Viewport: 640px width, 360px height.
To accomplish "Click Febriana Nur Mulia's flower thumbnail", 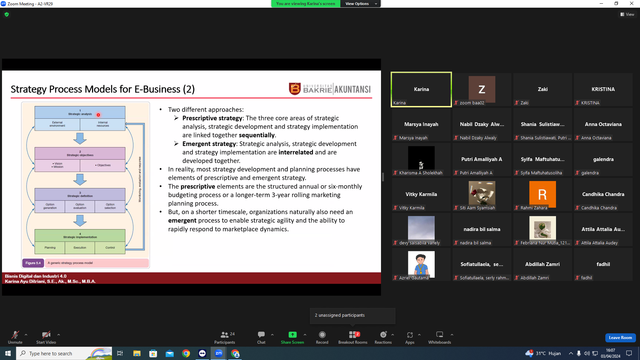I will 542,228.
